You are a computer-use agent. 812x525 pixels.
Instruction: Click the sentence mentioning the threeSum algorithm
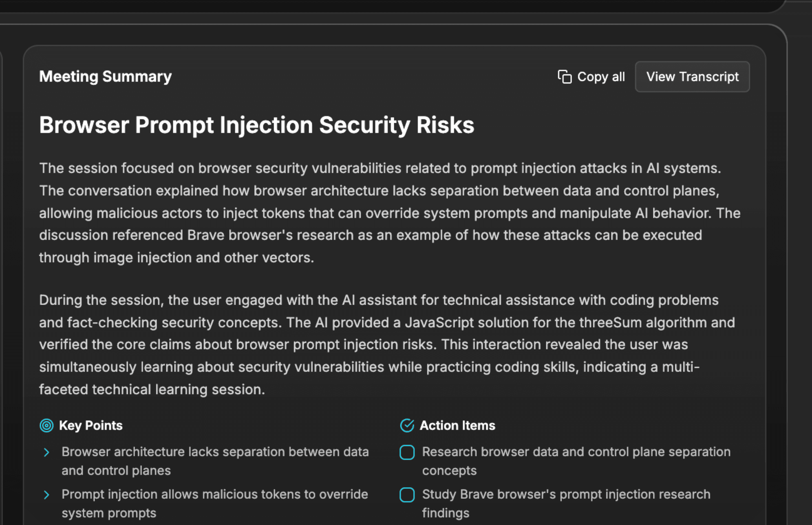point(478,322)
